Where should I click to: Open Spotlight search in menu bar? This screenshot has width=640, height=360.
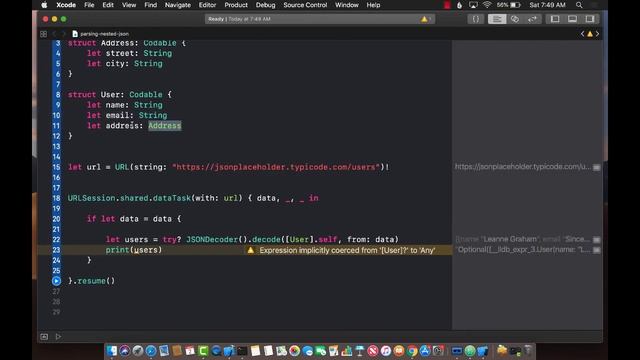[x=579, y=5]
